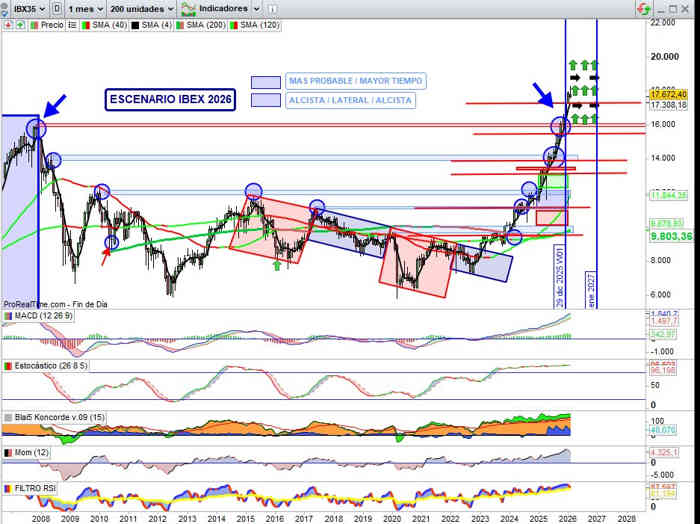This screenshot has width=700, height=524.
Task: Click the ESCENARIO IBEX 2026 text box
Action: (167, 100)
